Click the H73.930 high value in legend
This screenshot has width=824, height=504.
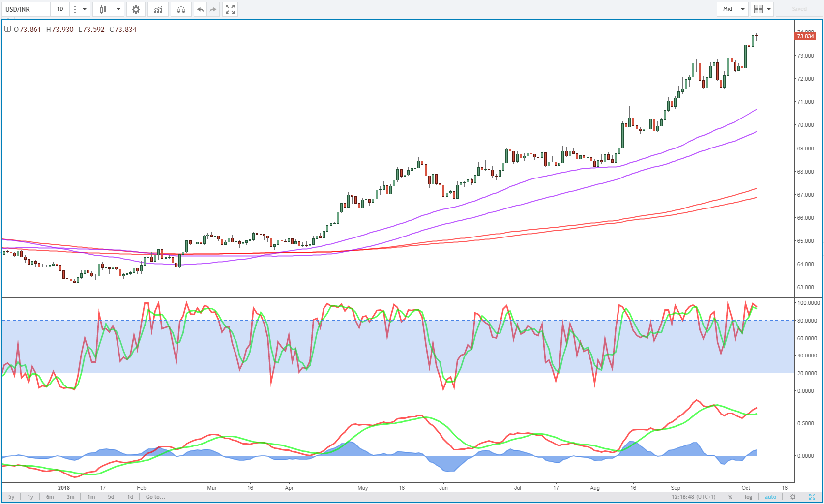[59, 30]
